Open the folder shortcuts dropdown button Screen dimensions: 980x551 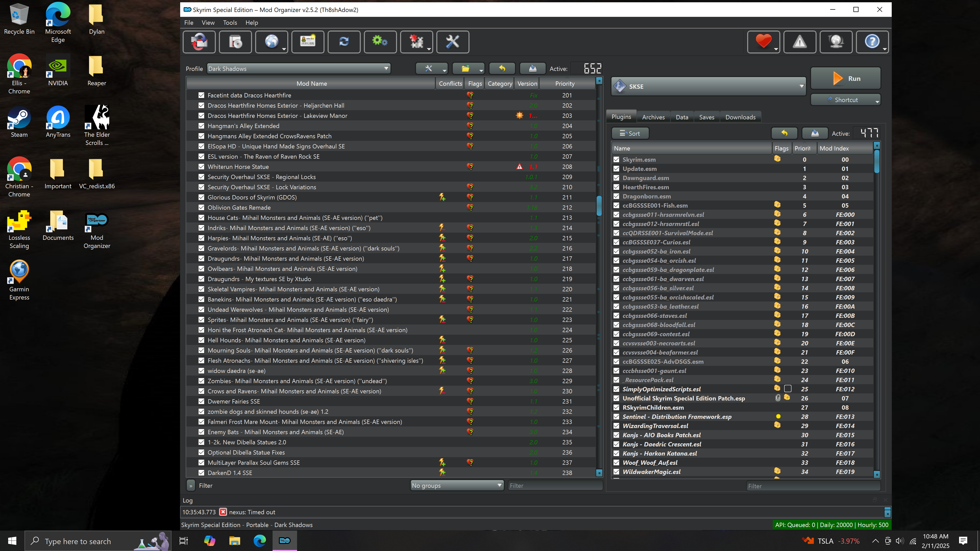point(468,68)
